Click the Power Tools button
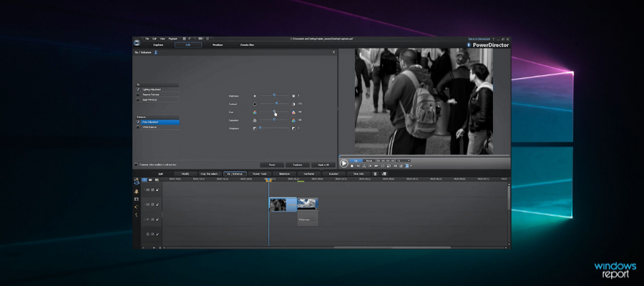 [260, 174]
